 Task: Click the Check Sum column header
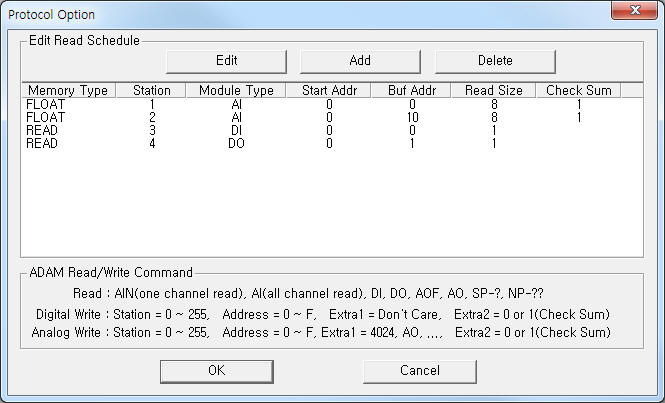point(578,90)
